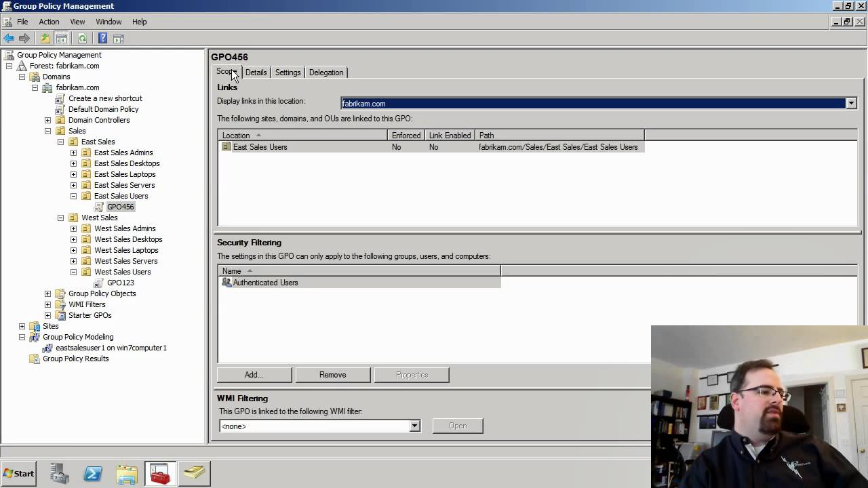Toggle Show/Hide Action Pane icon
This screenshot has height=488, width=868.
tap(119, 39)
